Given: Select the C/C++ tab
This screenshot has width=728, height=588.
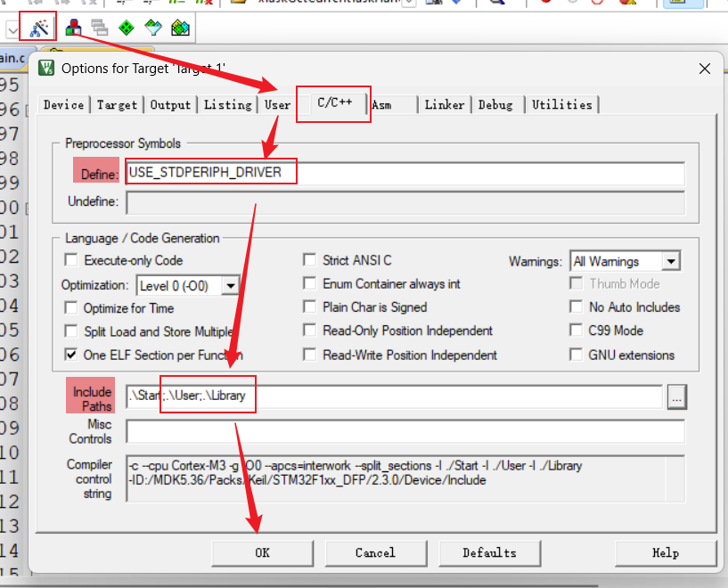Looking at the screenshot, I should click(335, 102).
